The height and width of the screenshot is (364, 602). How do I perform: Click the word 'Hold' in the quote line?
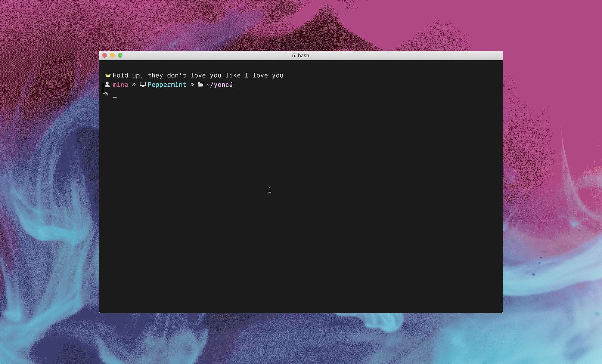tap(120, 76)
